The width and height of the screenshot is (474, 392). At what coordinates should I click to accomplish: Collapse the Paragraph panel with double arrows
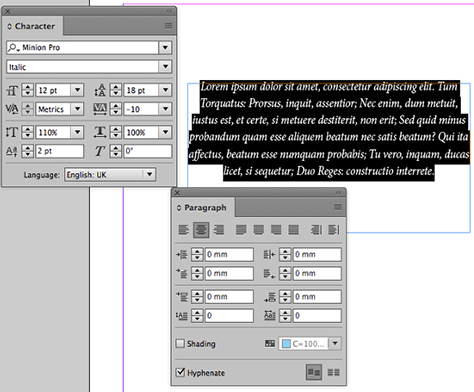point(339,192)
